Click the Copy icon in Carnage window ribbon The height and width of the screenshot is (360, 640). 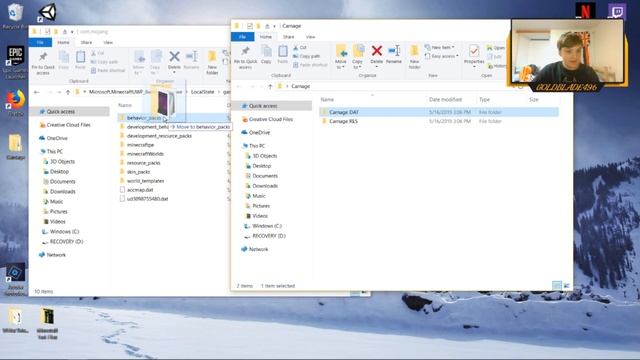coord(266,52)
